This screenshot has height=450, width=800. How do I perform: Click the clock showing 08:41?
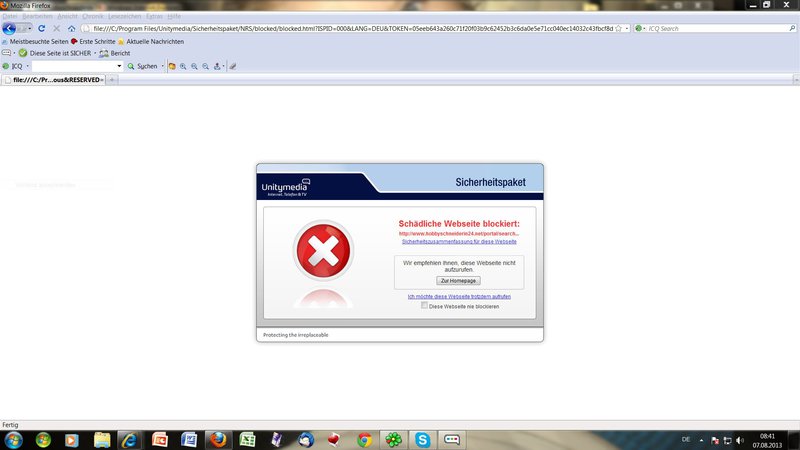[767, 436]
